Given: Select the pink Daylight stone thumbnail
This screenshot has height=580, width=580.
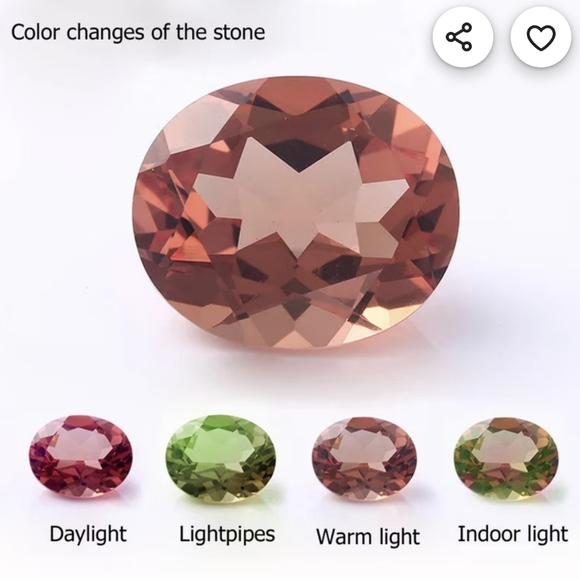Looking at the screenshot, I should click(x=80, y=456).
